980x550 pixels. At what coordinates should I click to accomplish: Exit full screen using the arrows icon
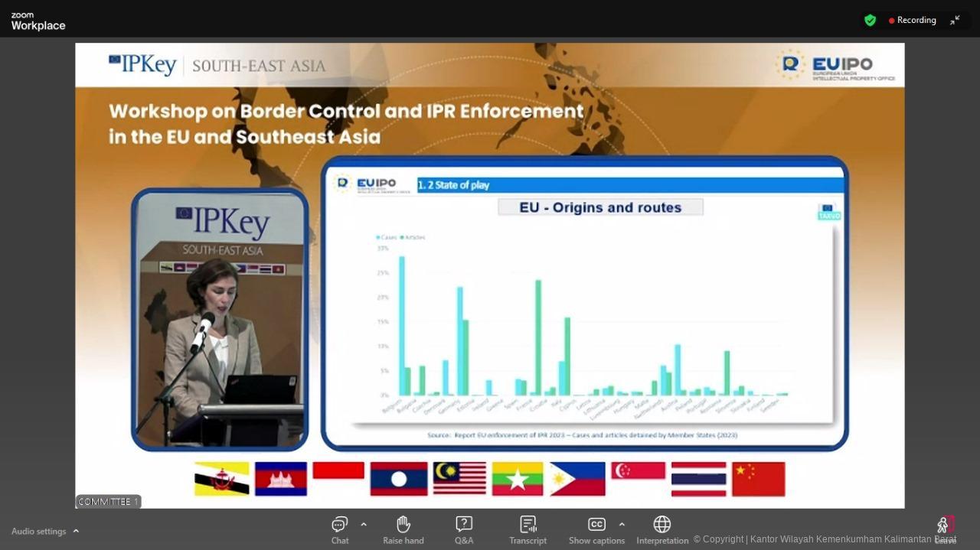(x=955, y=21)
